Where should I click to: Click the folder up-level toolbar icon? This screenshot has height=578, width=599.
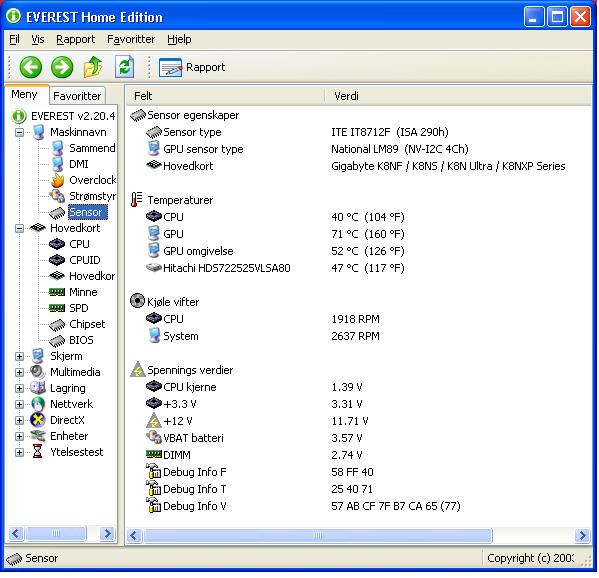tap(93, 67)
